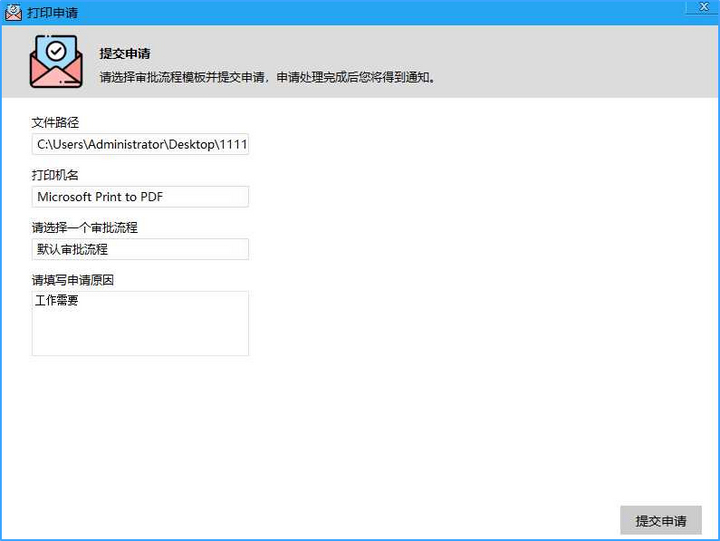Click the 请填写申请原因 label

(x=73, y=280)
